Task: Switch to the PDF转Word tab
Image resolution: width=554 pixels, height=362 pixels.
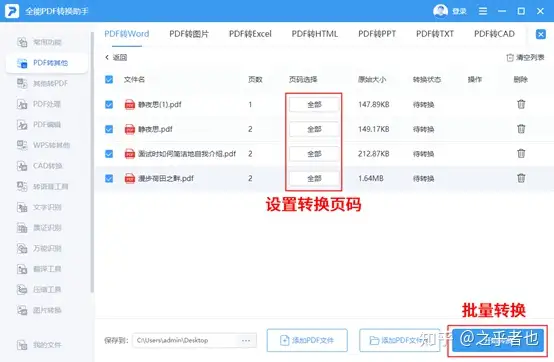Action: pos(126,34)
